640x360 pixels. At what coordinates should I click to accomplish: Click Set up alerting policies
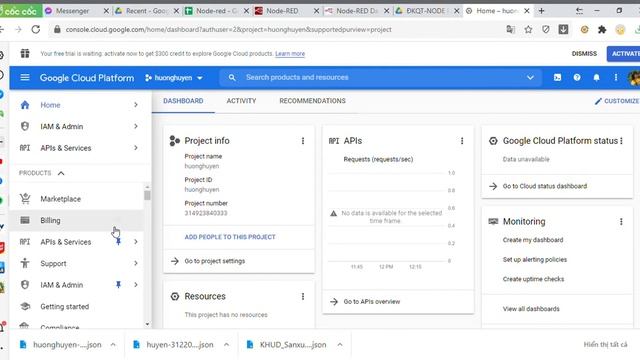point(535,260)
